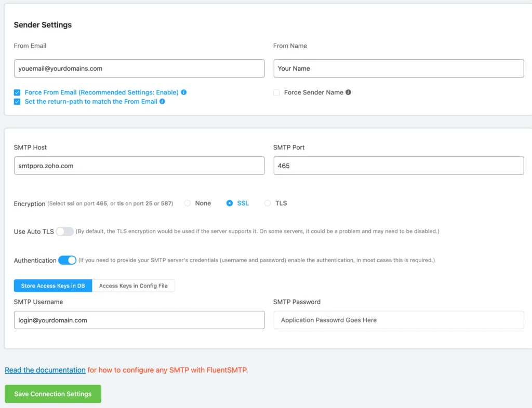532x408 pixels.
Task: Click the Sender Settings heading
Action: pos(43,25)
